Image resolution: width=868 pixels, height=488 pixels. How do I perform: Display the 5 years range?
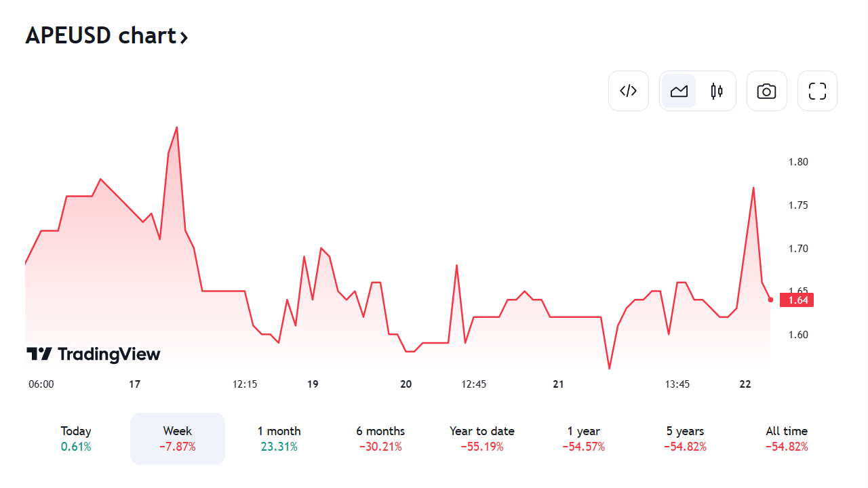pyautogui.click(x=685, y=439)
